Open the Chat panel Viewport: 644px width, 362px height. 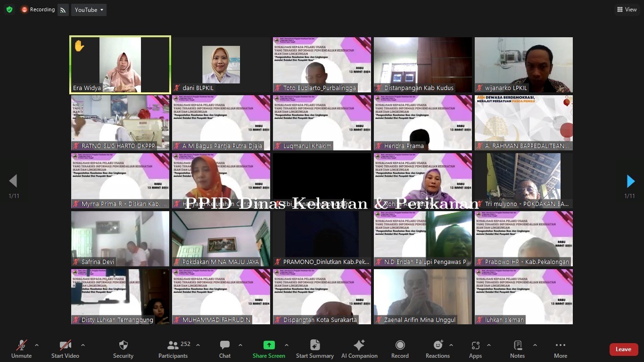[225, 349]
